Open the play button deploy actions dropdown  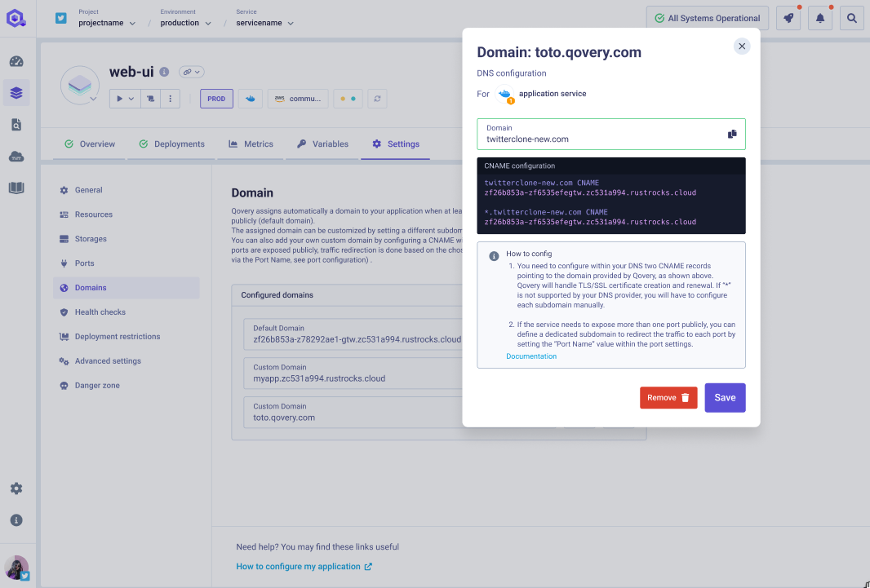(125, 99)
